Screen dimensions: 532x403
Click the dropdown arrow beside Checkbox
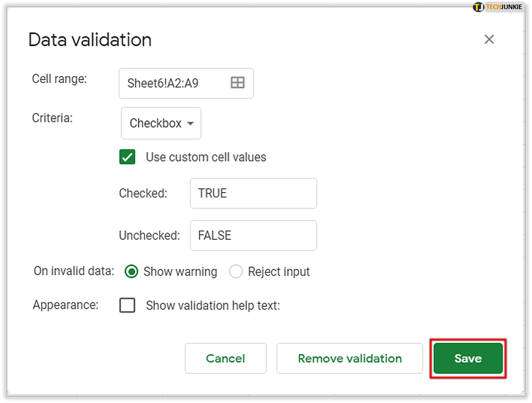(x=190, y=124)
